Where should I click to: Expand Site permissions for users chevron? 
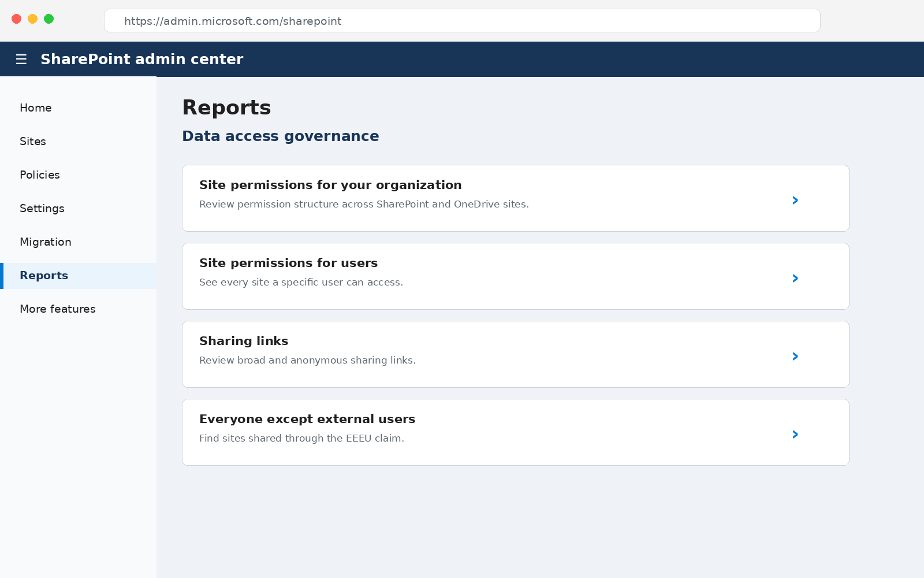(x=795, y=278)
